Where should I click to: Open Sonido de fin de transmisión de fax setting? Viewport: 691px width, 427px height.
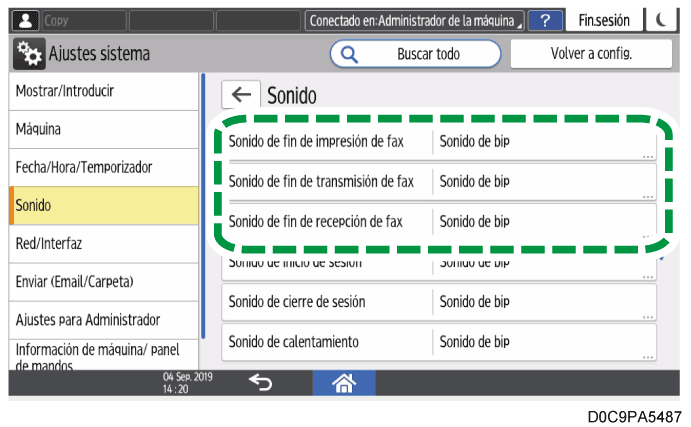(438, 181)
